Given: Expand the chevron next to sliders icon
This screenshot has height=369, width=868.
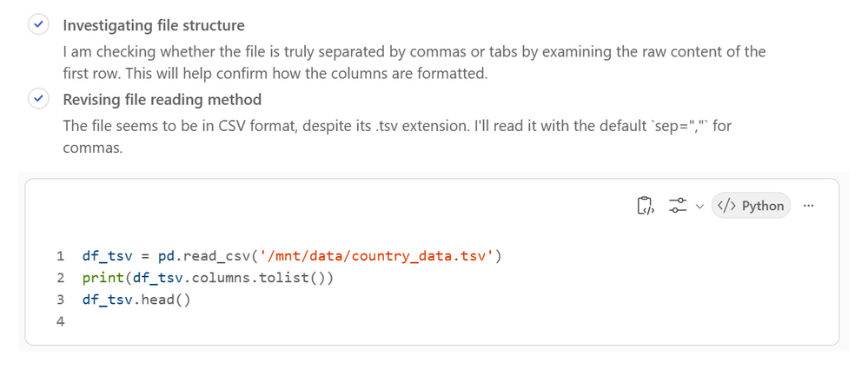Looking at the screenshot, I should tap(699, 207).
